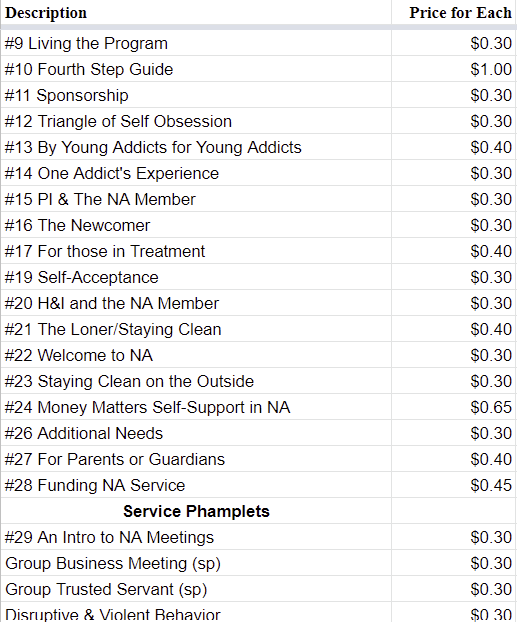Viewport: 517px width, 622px height.
Task: Select the Service Phamplets section heading
Action: (196, 511)
